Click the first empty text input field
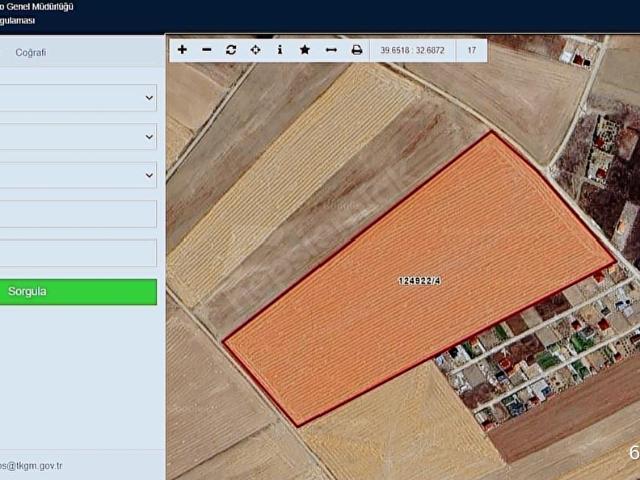Screen dimensions: 640x480 click(78, 214)
